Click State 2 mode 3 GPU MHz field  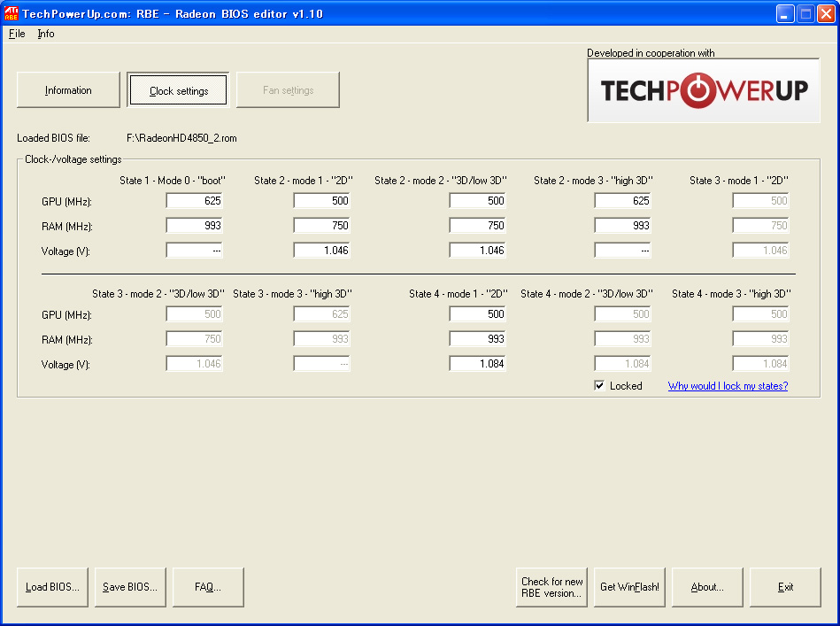click(x=623, y=201)
